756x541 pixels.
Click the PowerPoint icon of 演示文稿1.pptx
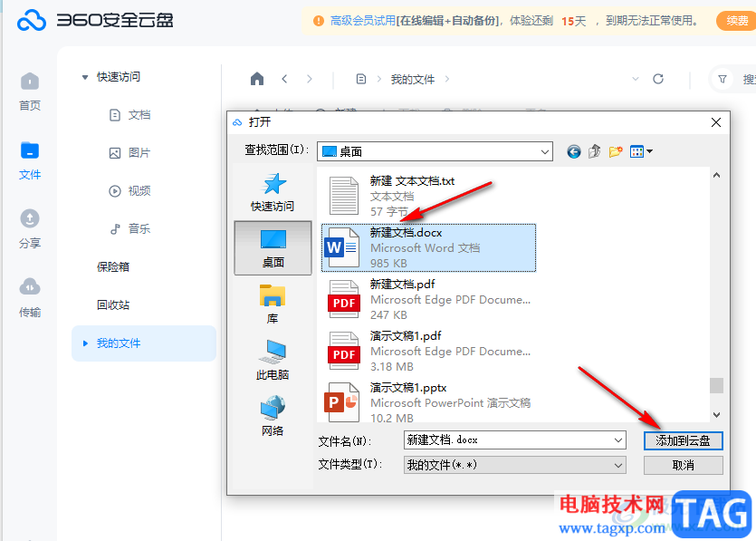tap(342, 402)
